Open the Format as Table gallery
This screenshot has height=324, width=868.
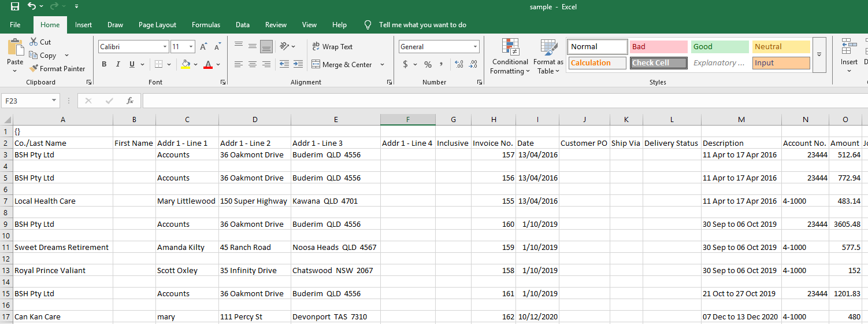tap(548, 57)
